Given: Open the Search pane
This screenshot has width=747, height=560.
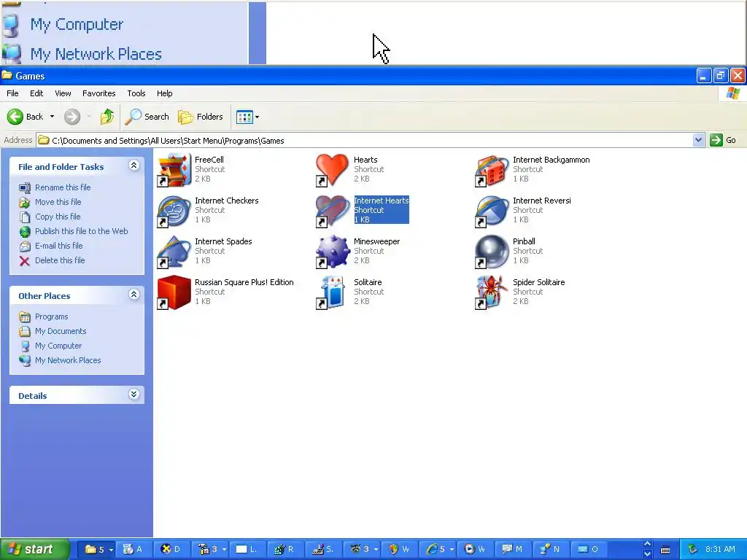Looking at the screenshot, I should 147,117.
